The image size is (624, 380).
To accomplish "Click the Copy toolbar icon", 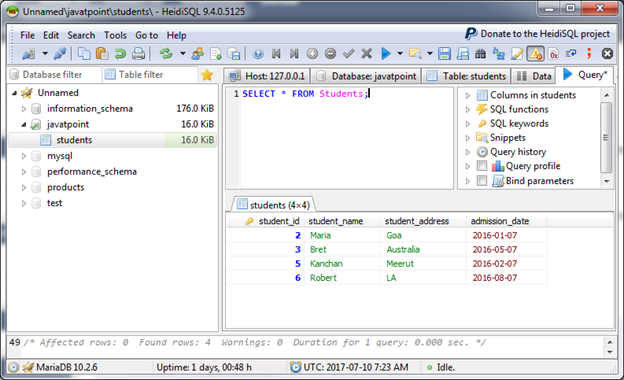I will (x=84, y=53).
